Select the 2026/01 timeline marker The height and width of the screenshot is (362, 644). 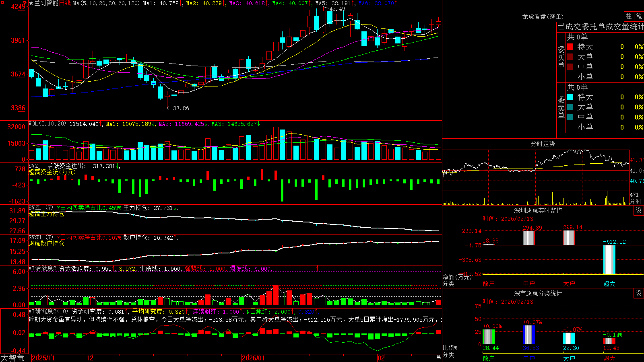[x=254, y=358]
